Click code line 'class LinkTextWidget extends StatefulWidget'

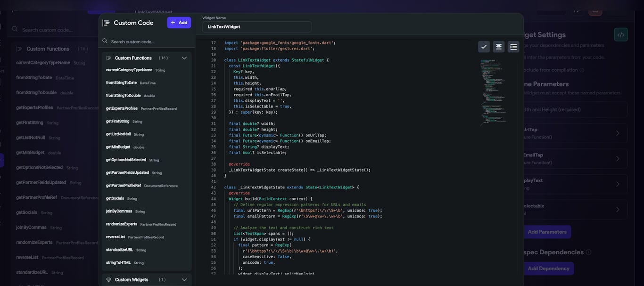point(276,60)
